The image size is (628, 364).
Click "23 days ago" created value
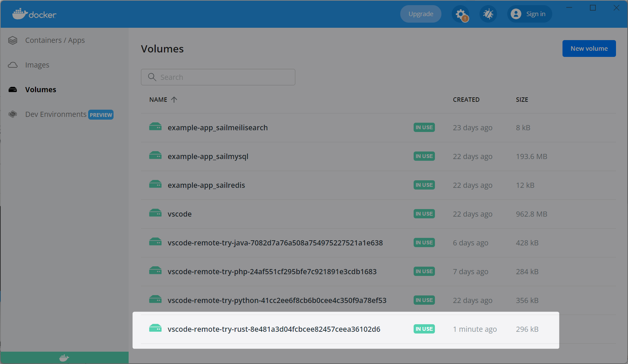473,128
